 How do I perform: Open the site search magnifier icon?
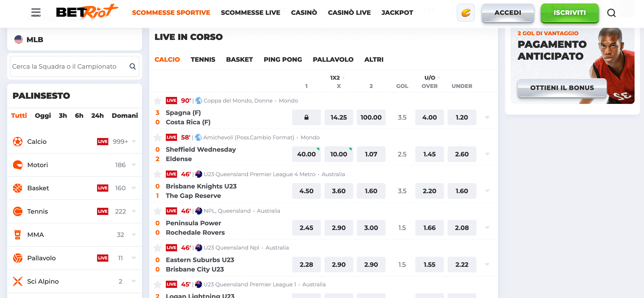click(611, 13)
